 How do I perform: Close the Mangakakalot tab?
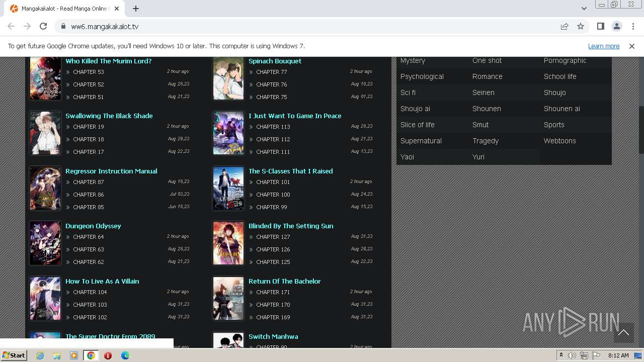click(x=117, y=9)
